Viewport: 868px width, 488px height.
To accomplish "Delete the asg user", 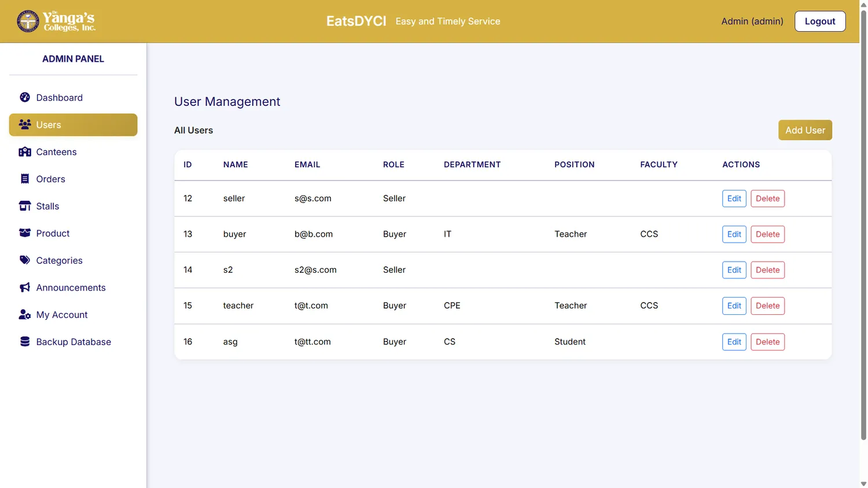I will (x=767, y=342).
